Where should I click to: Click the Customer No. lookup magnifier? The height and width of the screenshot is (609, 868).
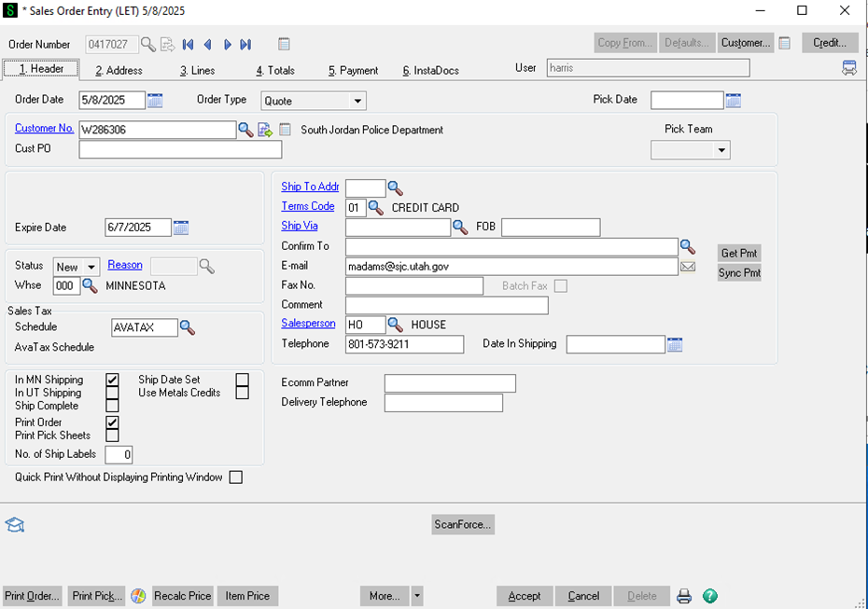(x=245, y=130)
